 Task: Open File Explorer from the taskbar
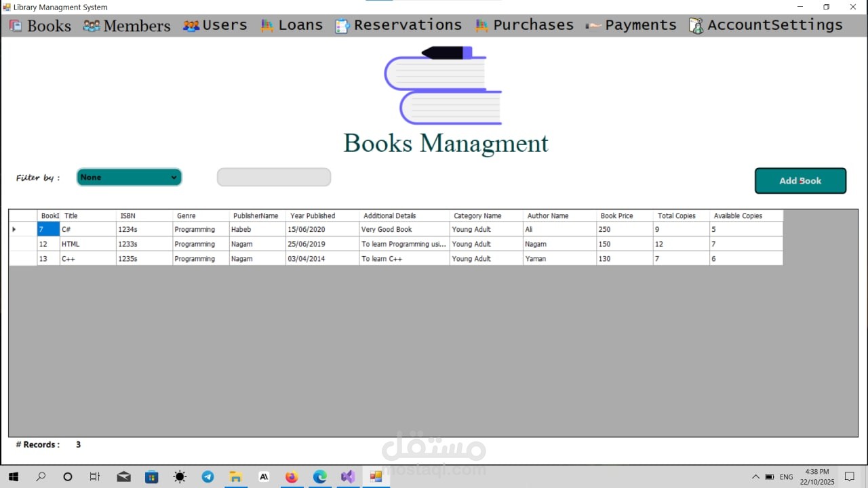coord(235,476)
